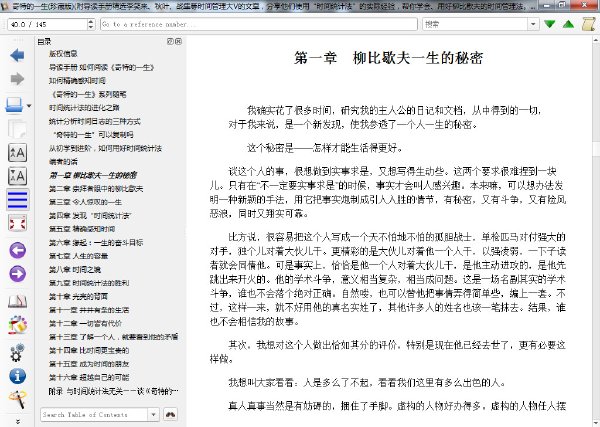Go forward with the gray right arrow

[x=17, y=79]
